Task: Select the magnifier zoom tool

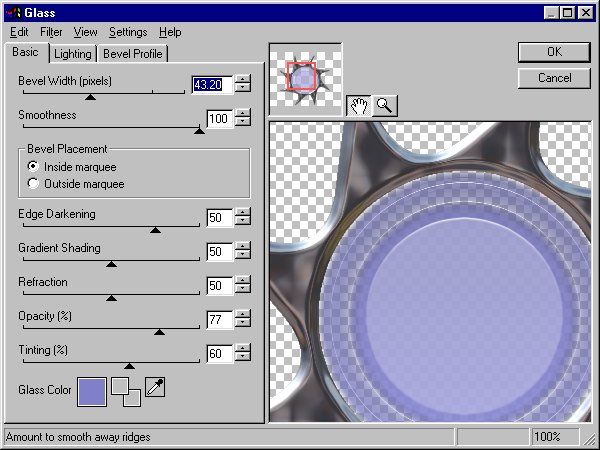Action: point(384,106)
